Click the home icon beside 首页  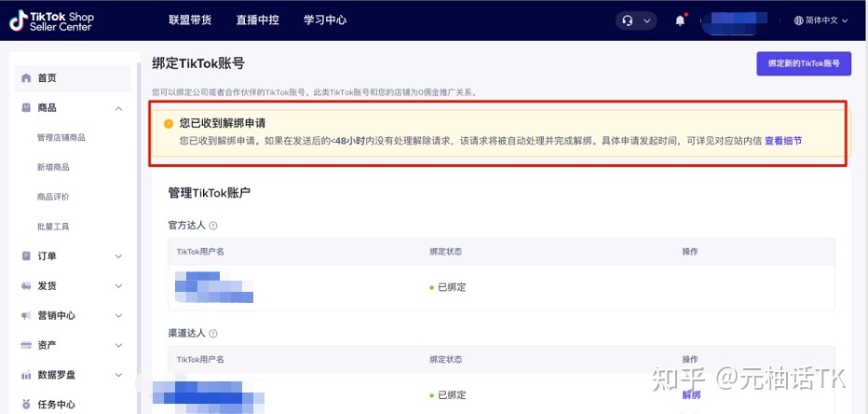tap(26, 78)
